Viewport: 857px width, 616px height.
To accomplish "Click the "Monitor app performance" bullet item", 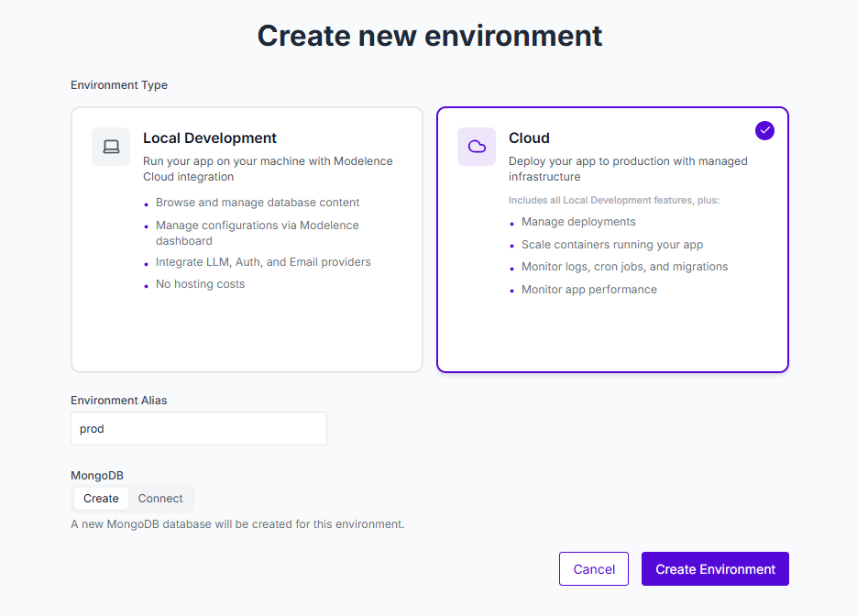I will click(x=589, y=290).
